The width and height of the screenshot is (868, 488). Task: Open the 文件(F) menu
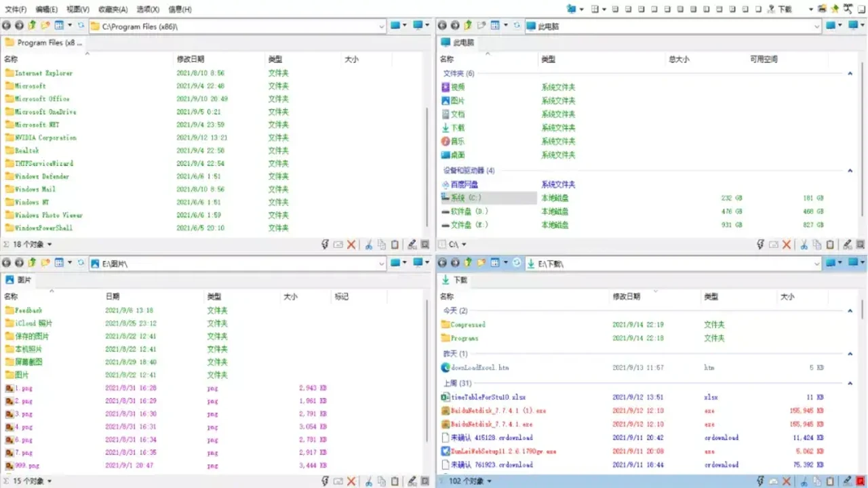(16, 9)
